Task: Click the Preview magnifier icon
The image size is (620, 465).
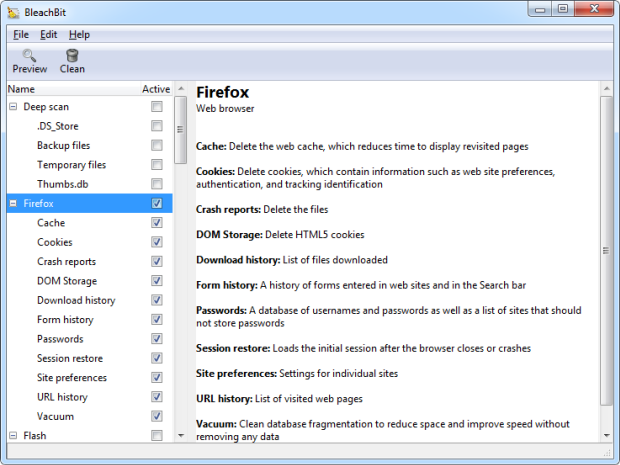Action: 29,55
